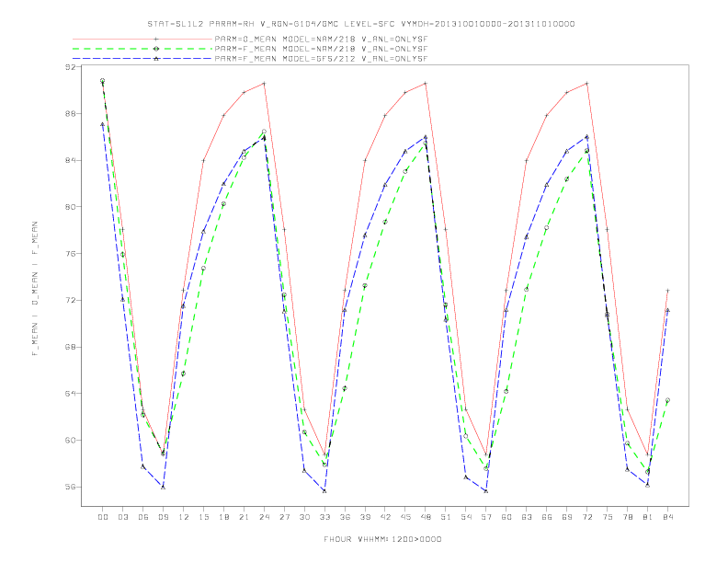Click y-axis tick value 84
The width and height of the screenshot is (728, 563).
pyautogui.click(x=70, y=161)
